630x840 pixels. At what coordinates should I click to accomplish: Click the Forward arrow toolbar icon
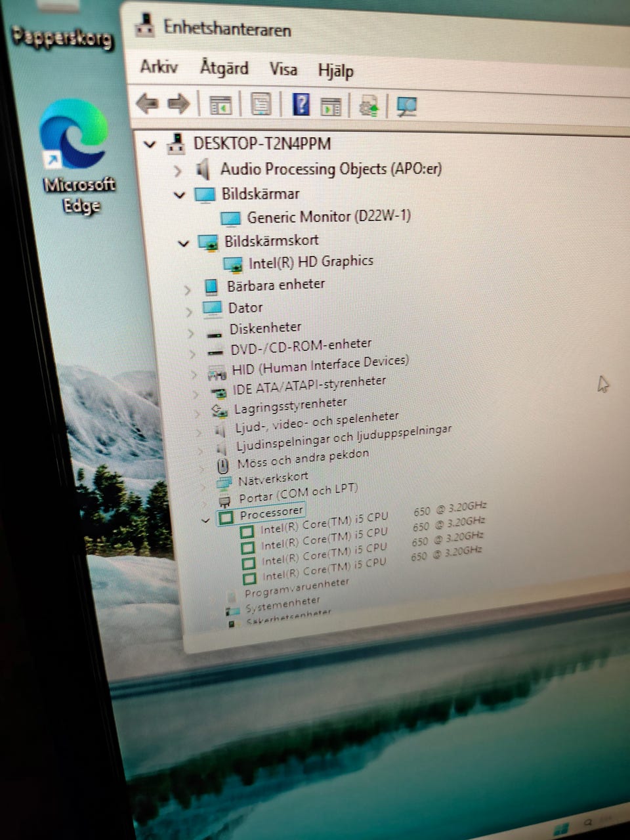pyautogui.click(x=178, y=104)
